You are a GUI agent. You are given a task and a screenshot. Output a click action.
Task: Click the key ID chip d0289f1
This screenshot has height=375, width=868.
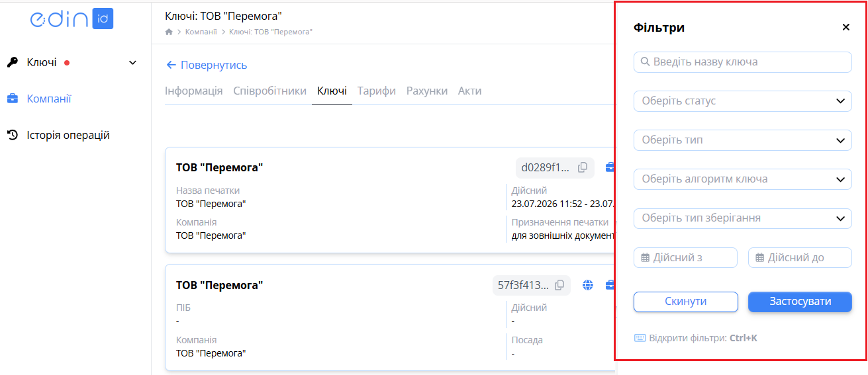(x=555, y=167)
